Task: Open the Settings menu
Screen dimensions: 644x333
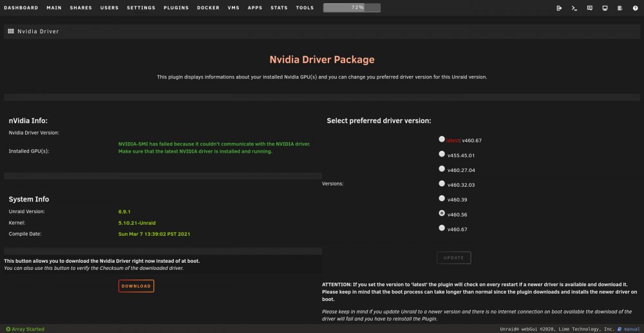Action: point(141,8)
